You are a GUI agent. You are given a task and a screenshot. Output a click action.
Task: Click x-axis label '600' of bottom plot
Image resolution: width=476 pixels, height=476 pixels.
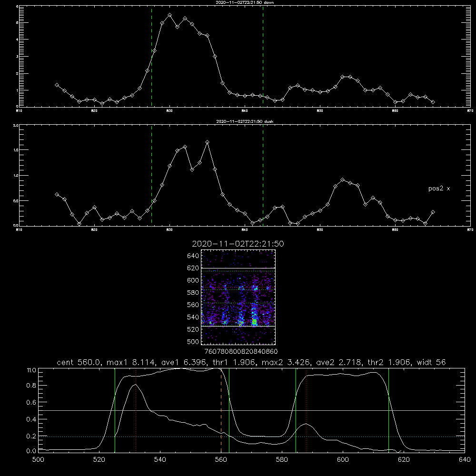tap(343, 460)
